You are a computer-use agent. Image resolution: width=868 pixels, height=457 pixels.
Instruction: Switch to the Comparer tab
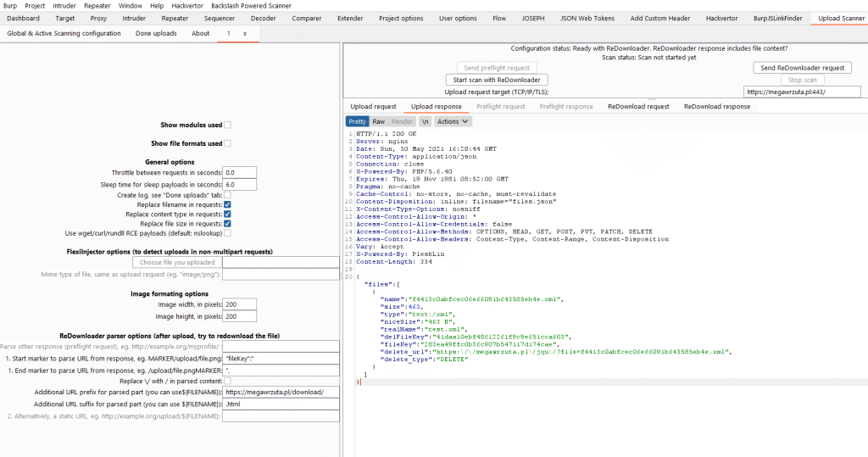pos(307,19)
